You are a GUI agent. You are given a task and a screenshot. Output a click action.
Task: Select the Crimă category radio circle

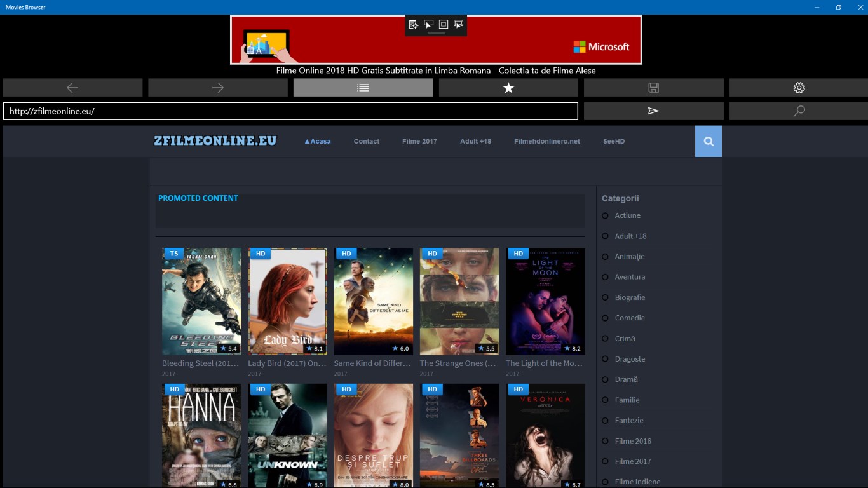605,339
